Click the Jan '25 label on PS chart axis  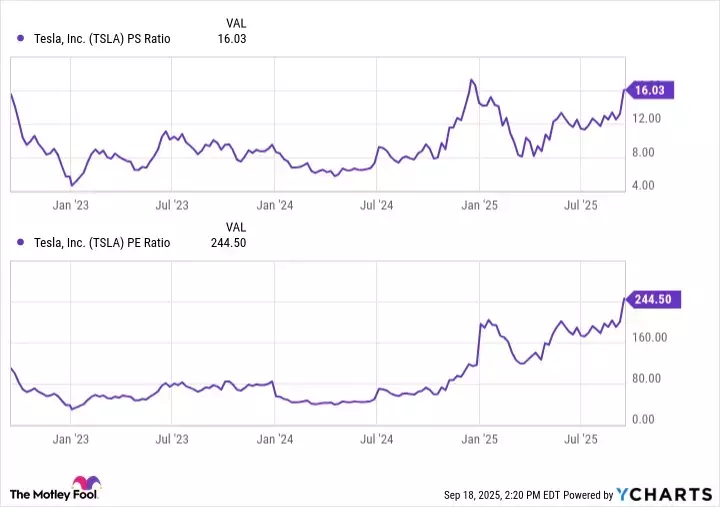(479, 204)
